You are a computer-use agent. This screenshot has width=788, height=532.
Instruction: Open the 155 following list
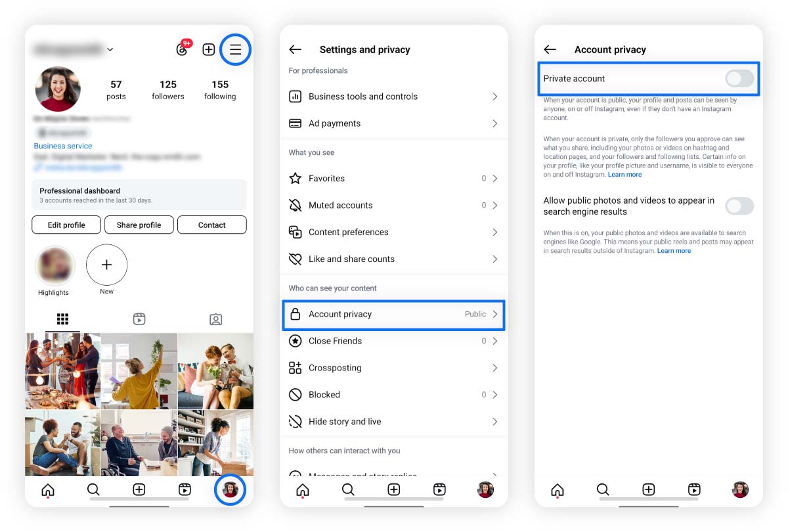[220, 90]
